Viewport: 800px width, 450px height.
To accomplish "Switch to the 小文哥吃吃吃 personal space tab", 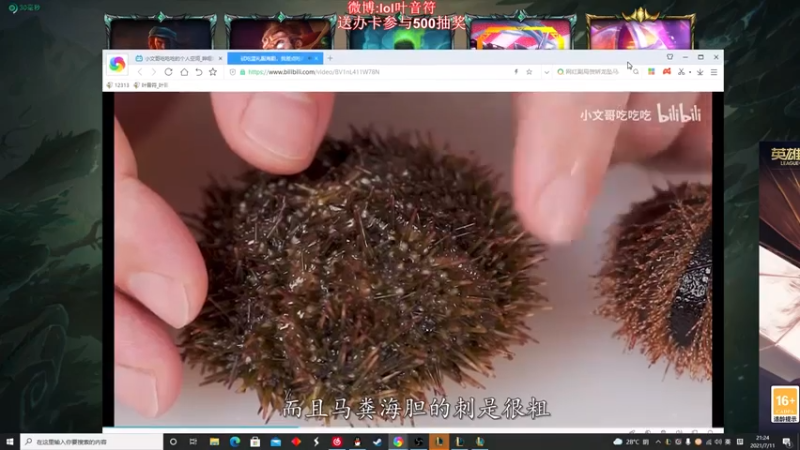I will 177,59.
